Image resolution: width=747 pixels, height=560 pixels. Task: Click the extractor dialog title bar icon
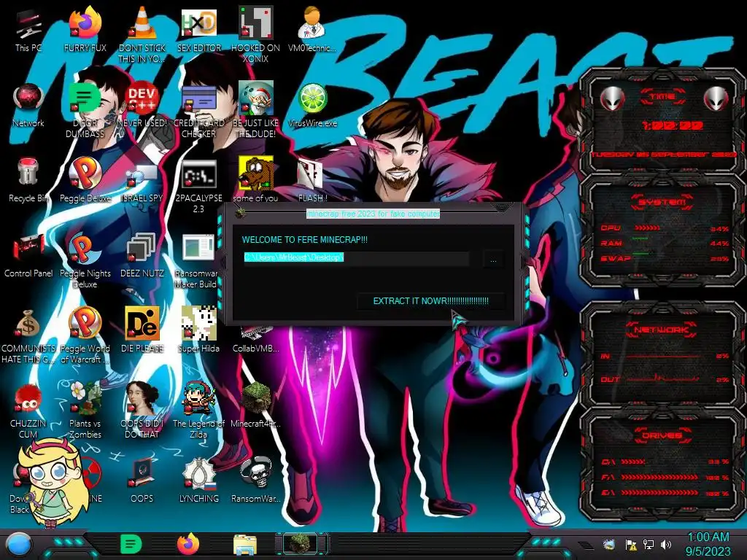[x=241, y=213]
